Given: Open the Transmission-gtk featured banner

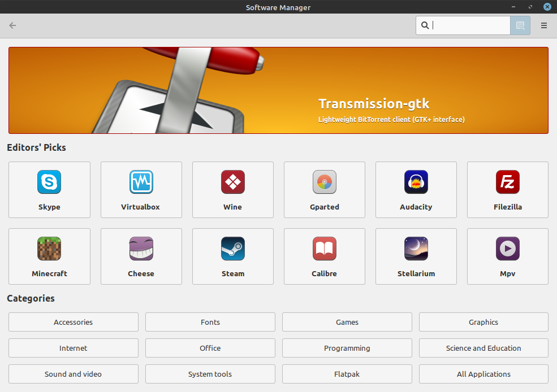Looking at the screenshot, I should tap(278, 90).
